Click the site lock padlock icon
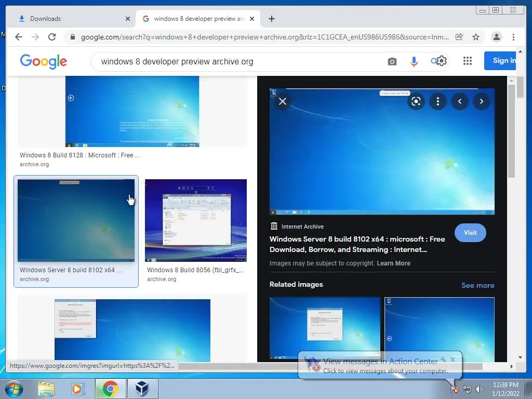 72,37
